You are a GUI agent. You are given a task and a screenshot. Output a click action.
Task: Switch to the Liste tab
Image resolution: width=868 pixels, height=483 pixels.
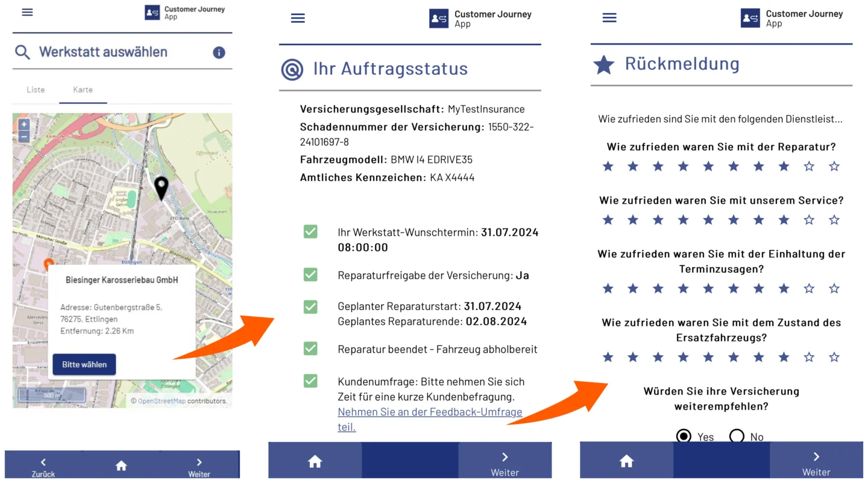(x=36, y=90)
